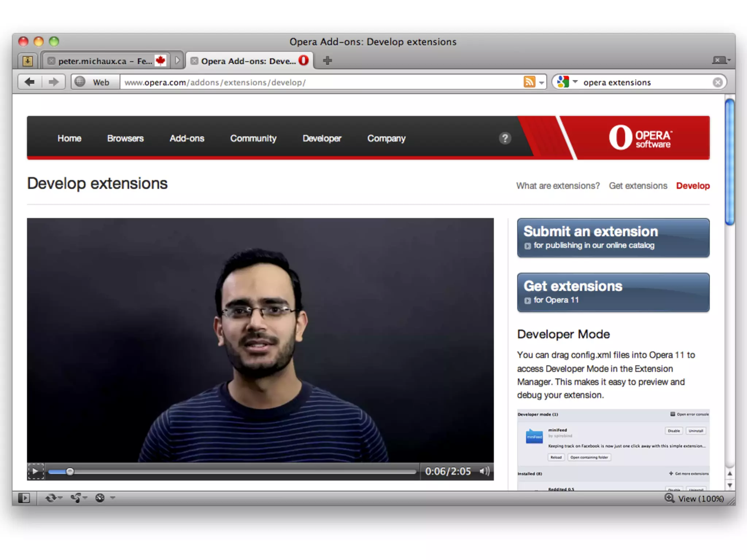Click the closed tabs trash icon
The image size is (747, 560).
pos(720,60)
